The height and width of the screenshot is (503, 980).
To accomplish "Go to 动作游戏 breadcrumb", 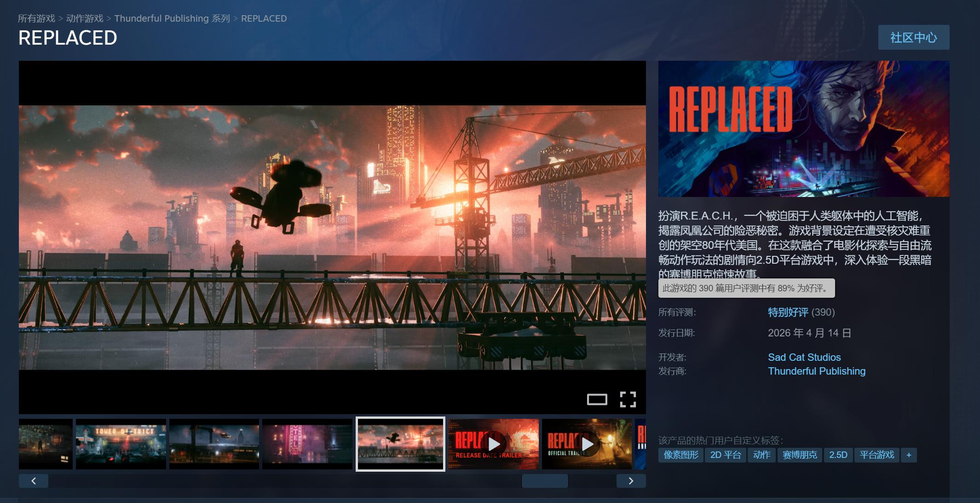I will [x=85, y=18].
